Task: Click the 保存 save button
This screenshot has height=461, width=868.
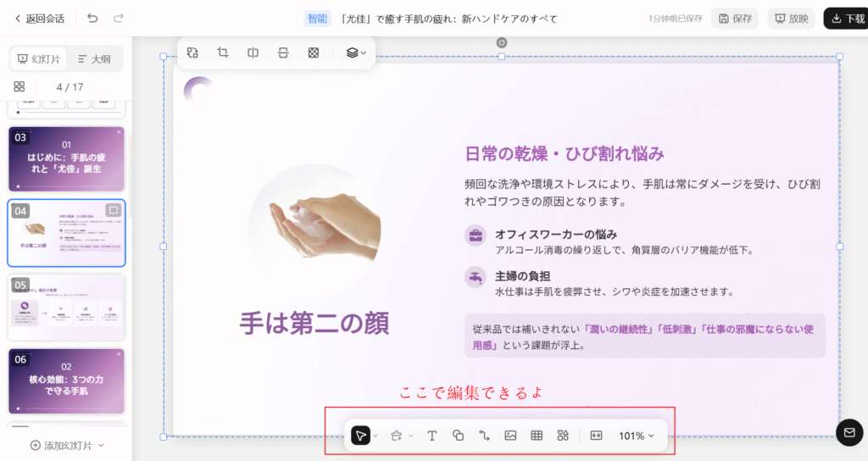Action: (x=734, y=18)
